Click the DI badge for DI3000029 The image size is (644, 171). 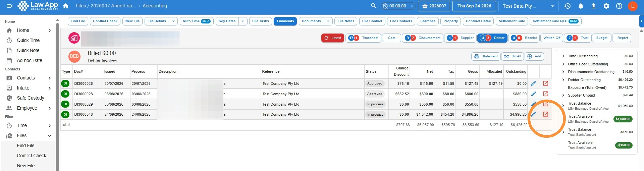click(x=65, y=104)
